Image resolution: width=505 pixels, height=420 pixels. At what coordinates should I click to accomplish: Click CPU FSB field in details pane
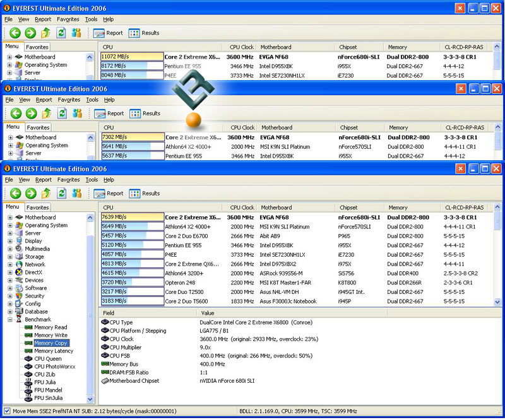pos(119,356)
